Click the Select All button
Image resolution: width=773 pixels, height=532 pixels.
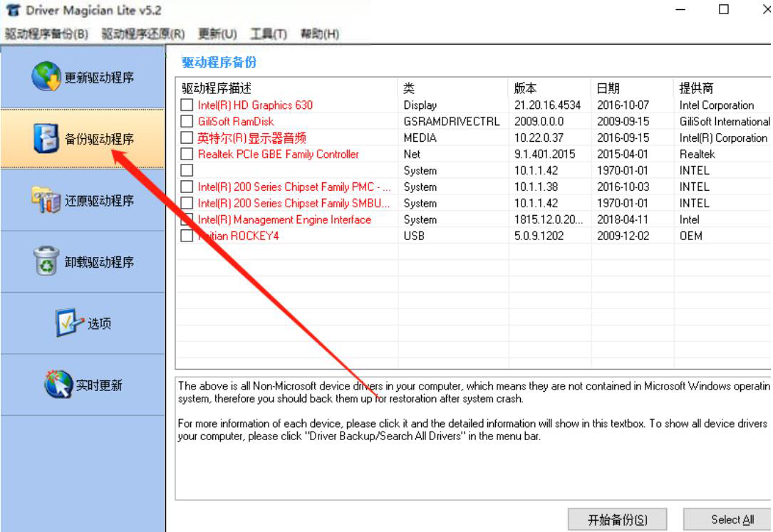coord(727,520)
